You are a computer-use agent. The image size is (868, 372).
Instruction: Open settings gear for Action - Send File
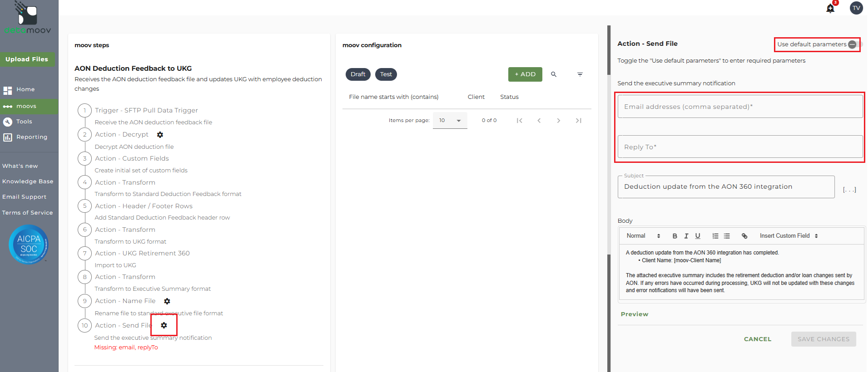[x=164, y=325]
